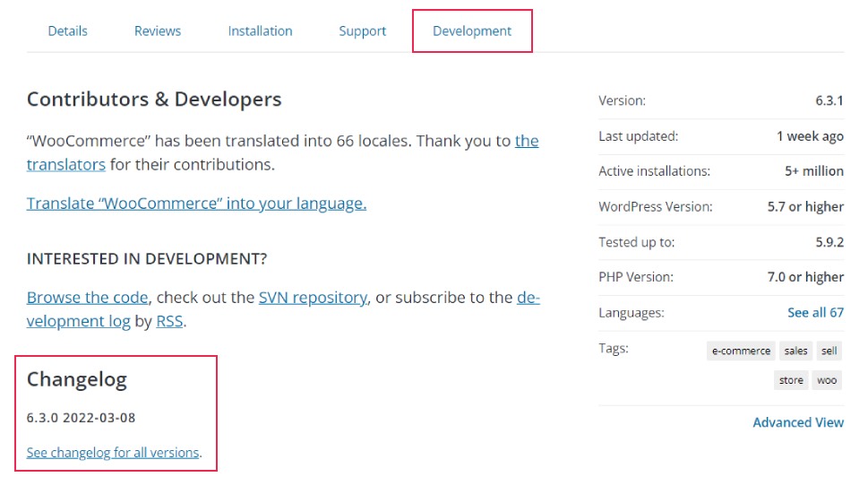Screen dimensions: 868x477
Task: Go to the Installation tab
Action: pyautogui.click(x=260, y=31)
